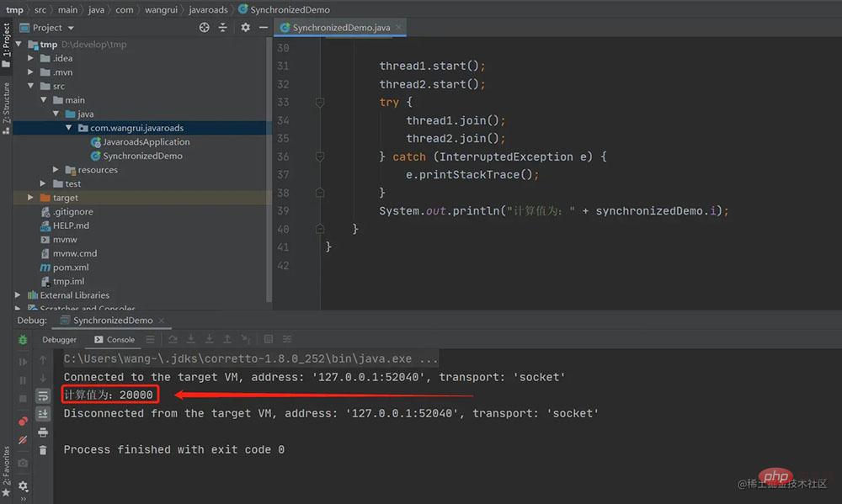Click the SynchronizedDemo breadcrumb

(x=284, y=9)
